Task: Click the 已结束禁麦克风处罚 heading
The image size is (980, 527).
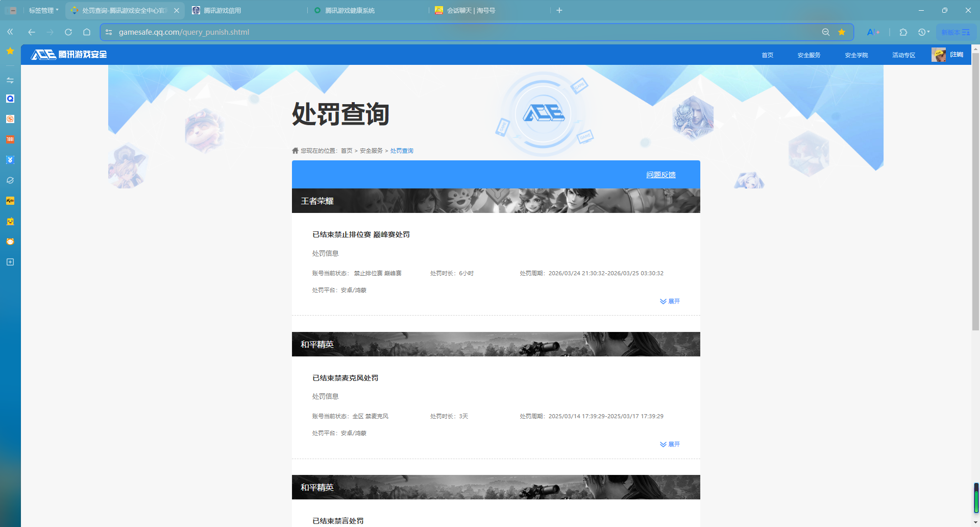Action: coord(345,378)
